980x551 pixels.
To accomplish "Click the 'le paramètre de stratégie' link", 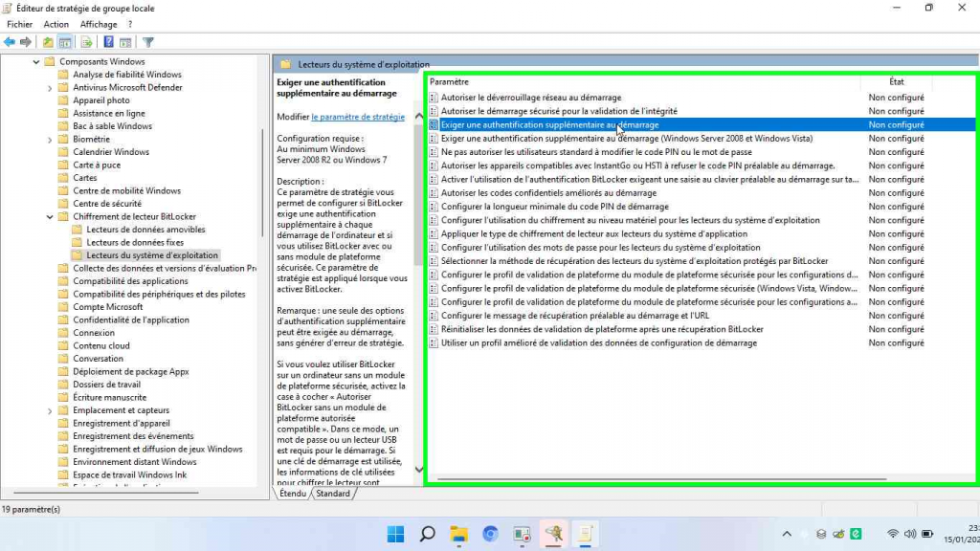I will [358, 117].
